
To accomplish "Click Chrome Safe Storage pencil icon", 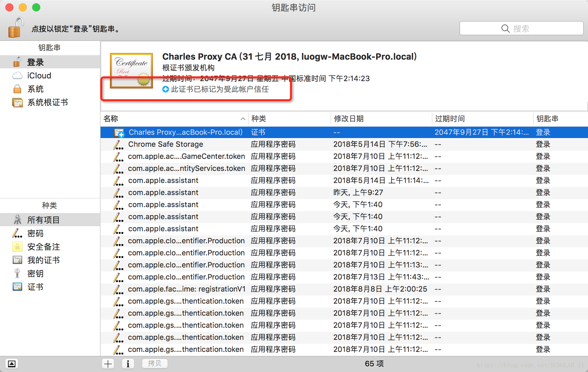I will (118, 145).
